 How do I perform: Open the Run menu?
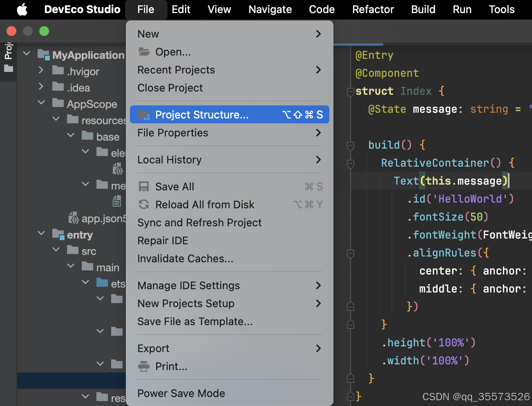click(x=462, y=9)
